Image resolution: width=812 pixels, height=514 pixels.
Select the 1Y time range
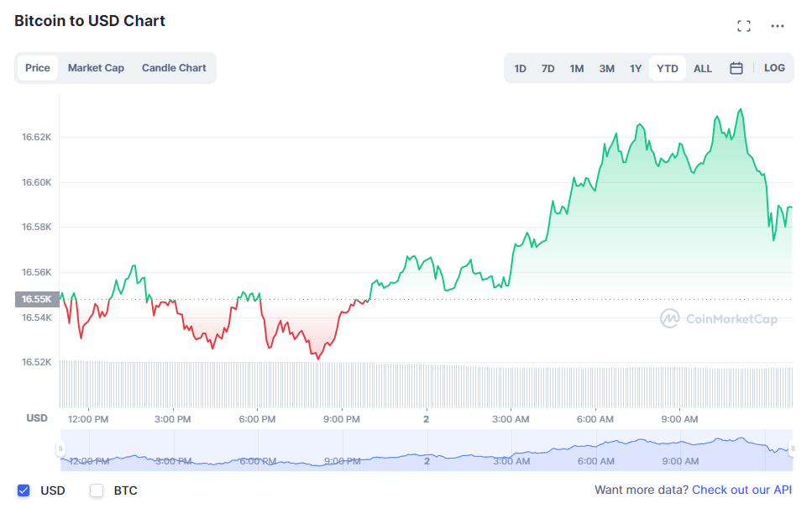[x=636, y=68]
